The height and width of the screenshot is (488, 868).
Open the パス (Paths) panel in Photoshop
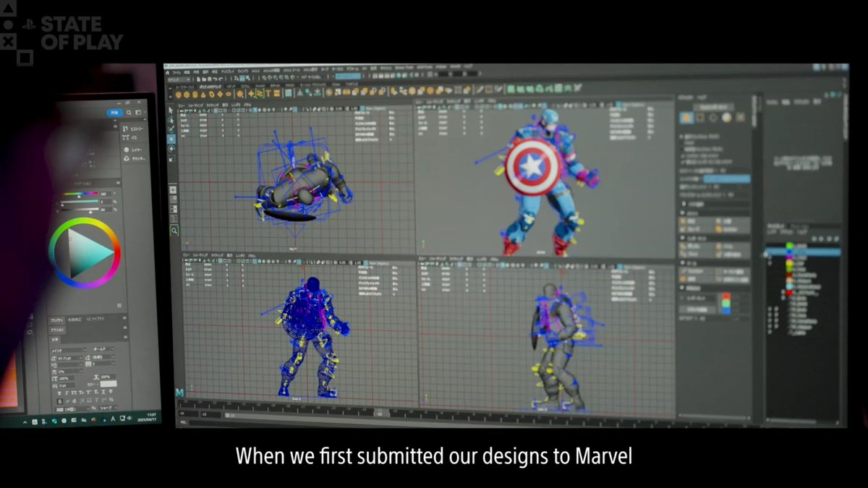[x=131, y=137]
